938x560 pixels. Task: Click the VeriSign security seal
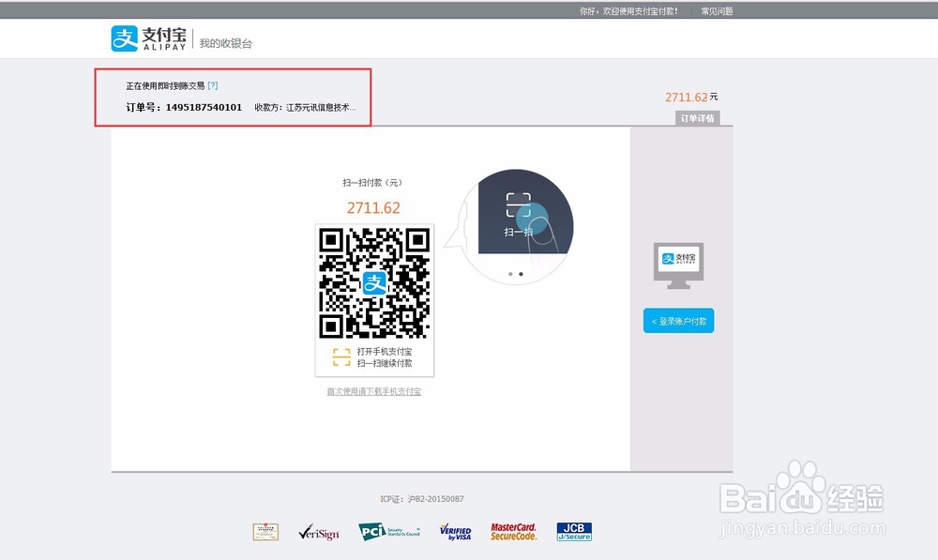319,531
